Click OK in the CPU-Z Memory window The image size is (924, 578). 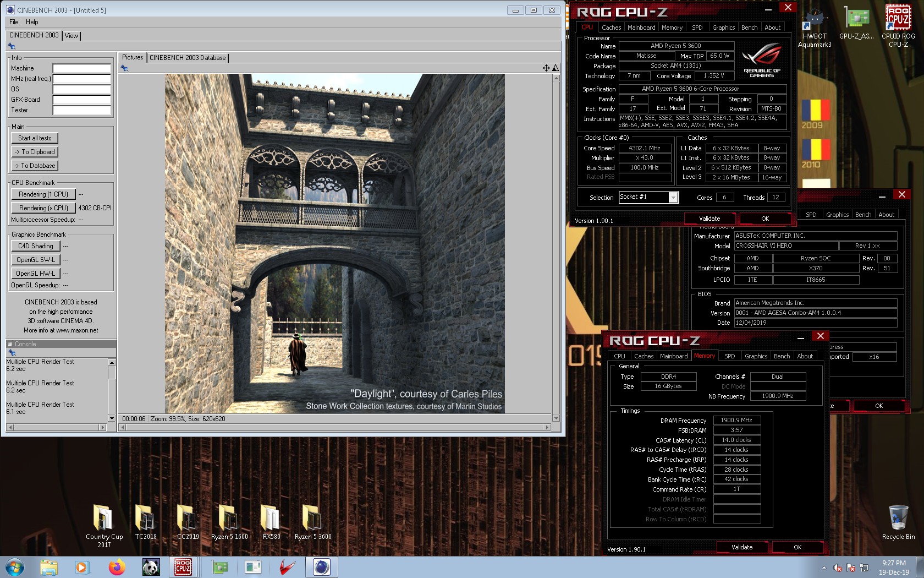coord(798,547)
